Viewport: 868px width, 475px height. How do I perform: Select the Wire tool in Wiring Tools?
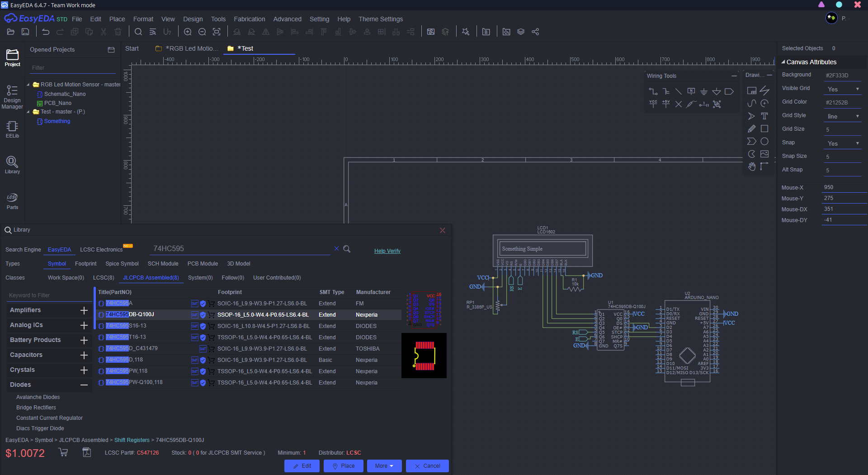click(653, 91)
